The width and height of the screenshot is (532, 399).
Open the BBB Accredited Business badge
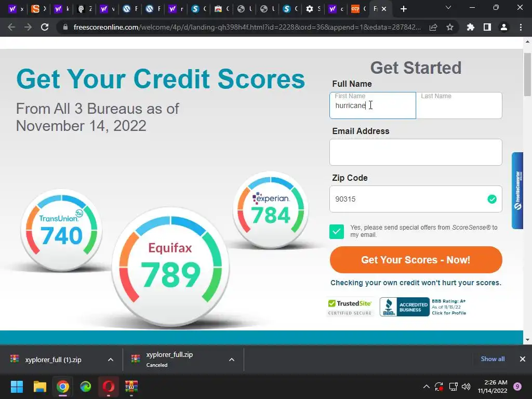(x=404, y=307)
